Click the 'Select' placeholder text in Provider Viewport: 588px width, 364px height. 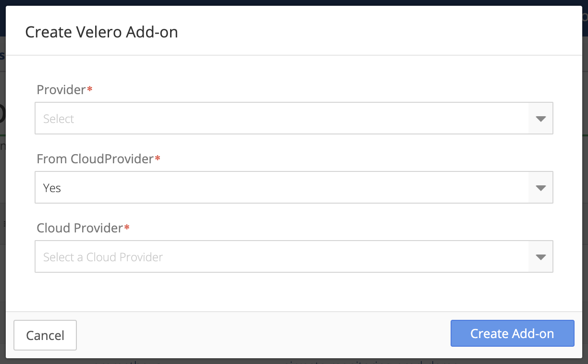[59, 119]
